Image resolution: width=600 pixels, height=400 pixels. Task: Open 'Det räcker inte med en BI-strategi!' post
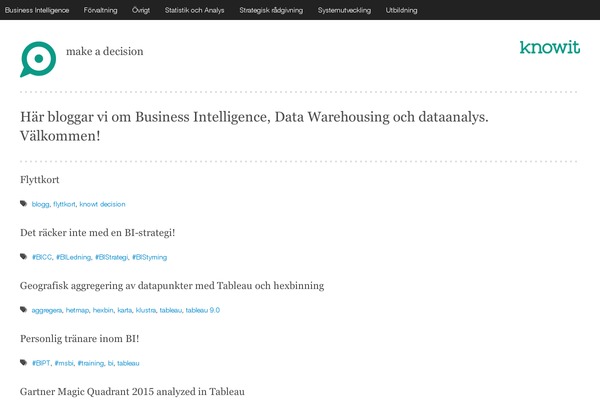98,233
